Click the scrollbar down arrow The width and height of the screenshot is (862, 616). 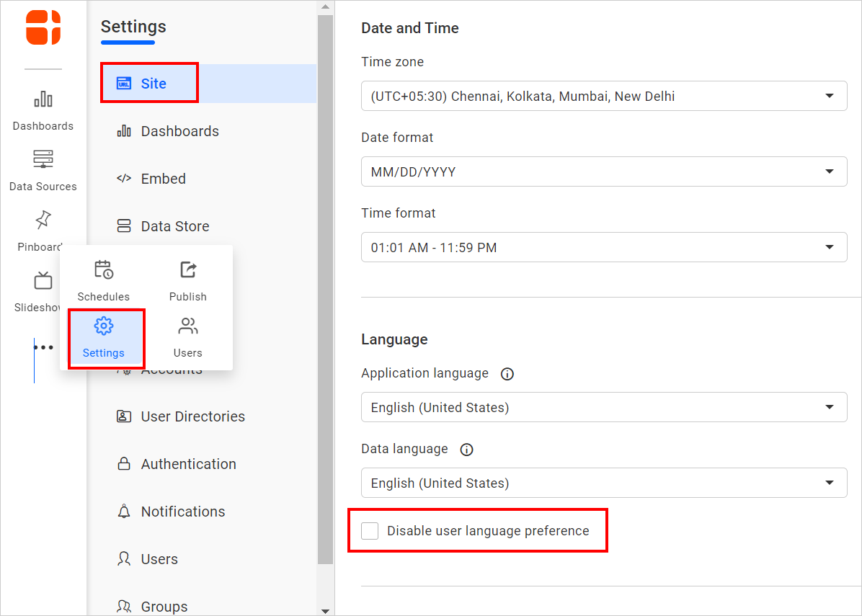[x=324, y=610]
